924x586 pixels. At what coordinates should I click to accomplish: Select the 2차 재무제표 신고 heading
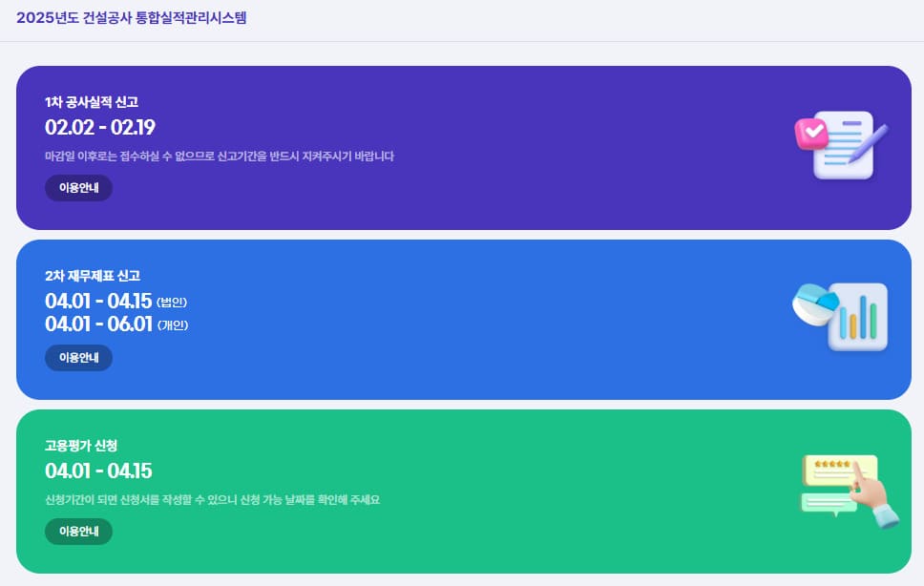tap(93, 276)
